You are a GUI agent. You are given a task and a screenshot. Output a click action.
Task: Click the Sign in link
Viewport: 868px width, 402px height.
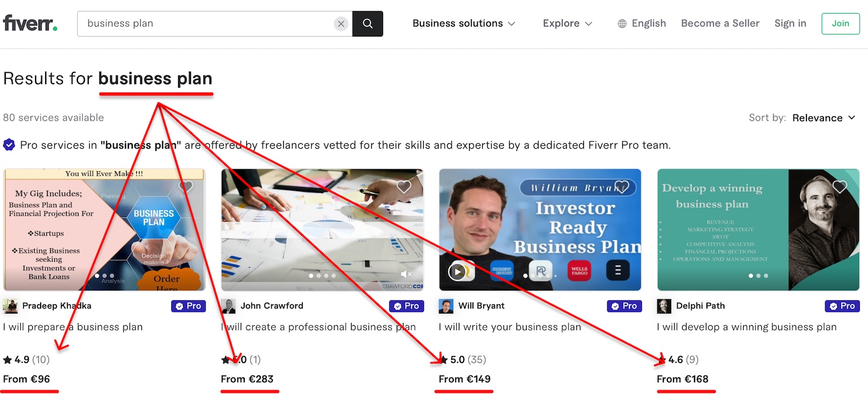(x=790, y=23)
